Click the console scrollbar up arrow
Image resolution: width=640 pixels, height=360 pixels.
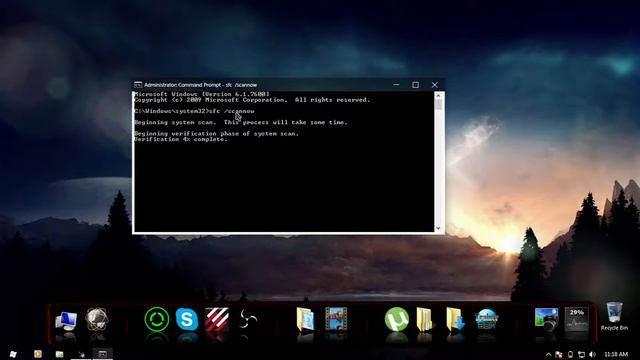point(438,96)
